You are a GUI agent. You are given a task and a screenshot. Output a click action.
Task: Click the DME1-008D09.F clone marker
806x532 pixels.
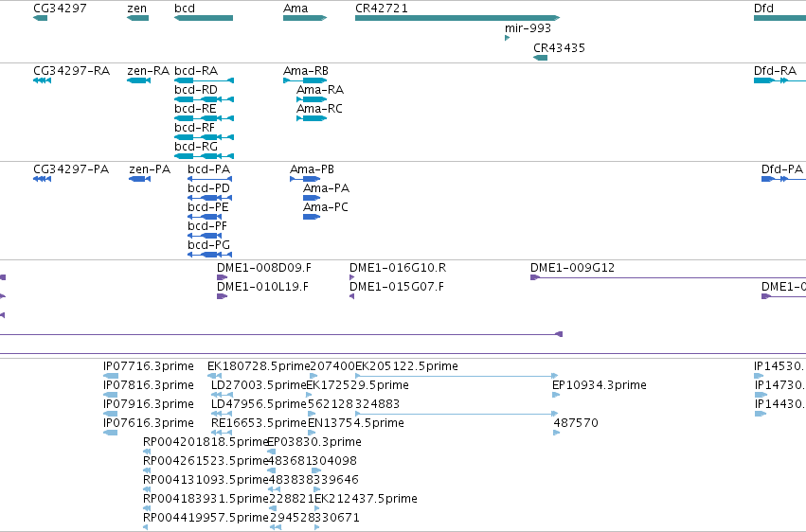point(222,277)
